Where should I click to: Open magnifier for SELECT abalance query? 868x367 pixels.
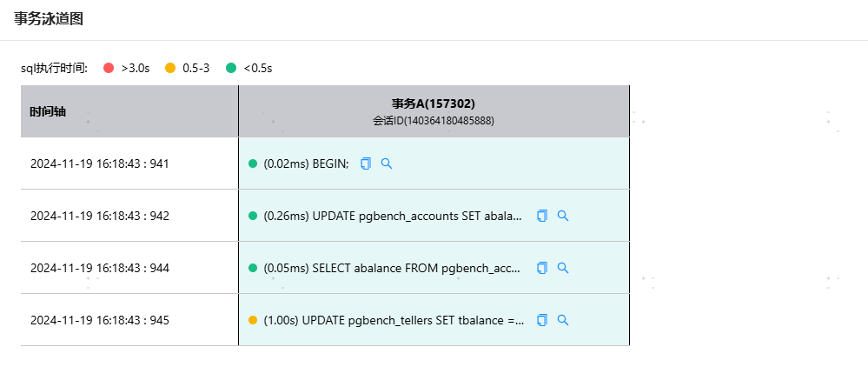pos(563,268)
